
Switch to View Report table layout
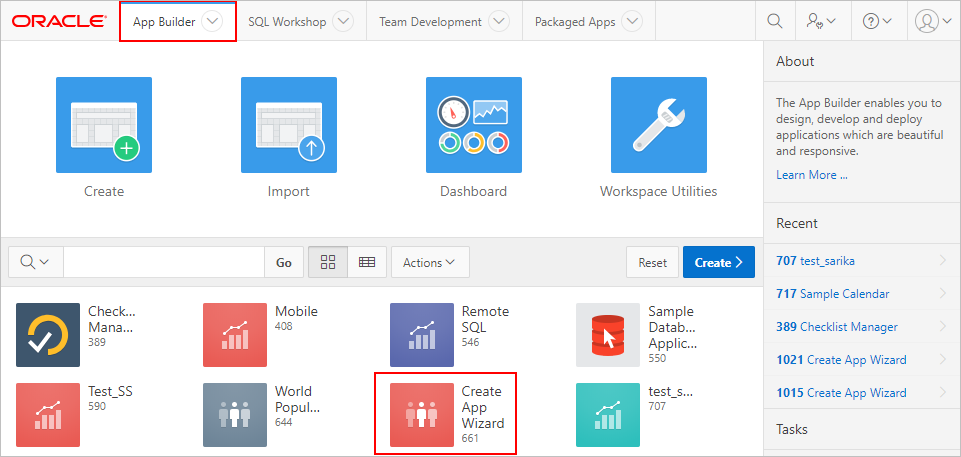(x=367, y=262)
